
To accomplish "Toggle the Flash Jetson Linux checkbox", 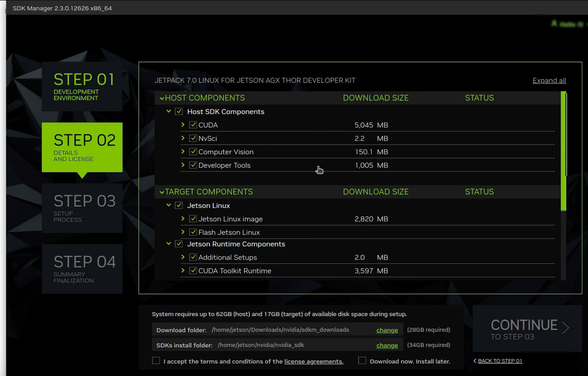I will (x=193, y=232).
